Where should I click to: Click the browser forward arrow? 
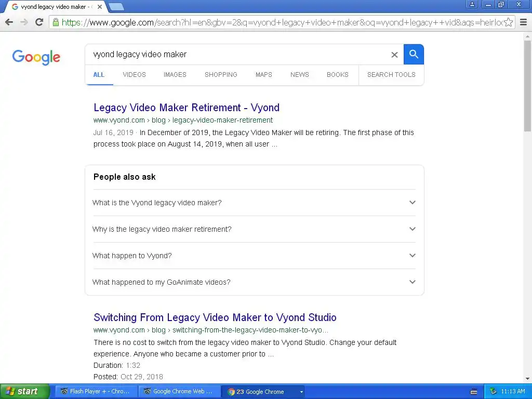coord(24,22)
